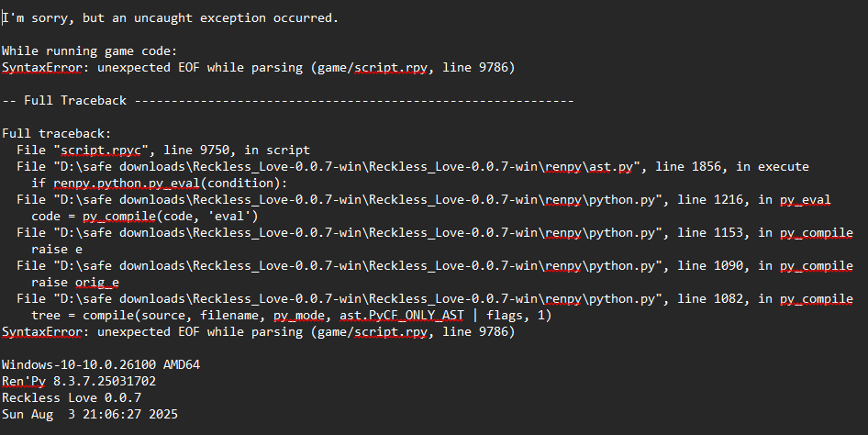
Task: Click the "Ren'Py 8.3.7.25031702" version line
Action: (79, 381)
